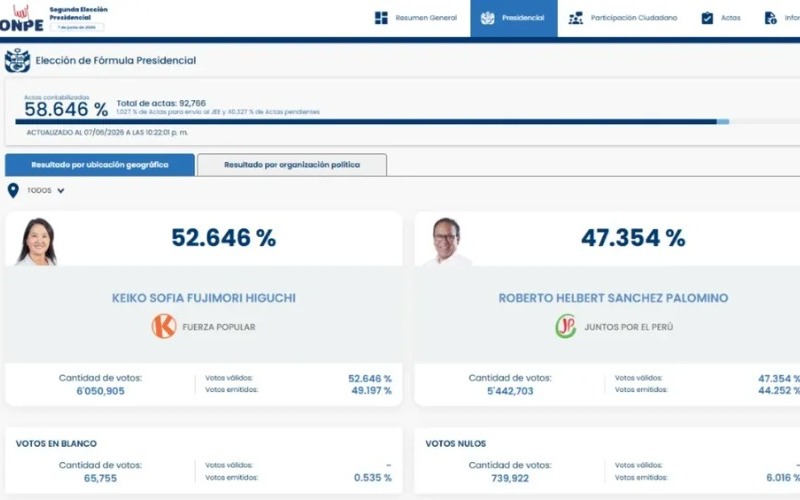Click the blank votes count 65,755
This screenshot has height=500, width=800.
point(101,478)
